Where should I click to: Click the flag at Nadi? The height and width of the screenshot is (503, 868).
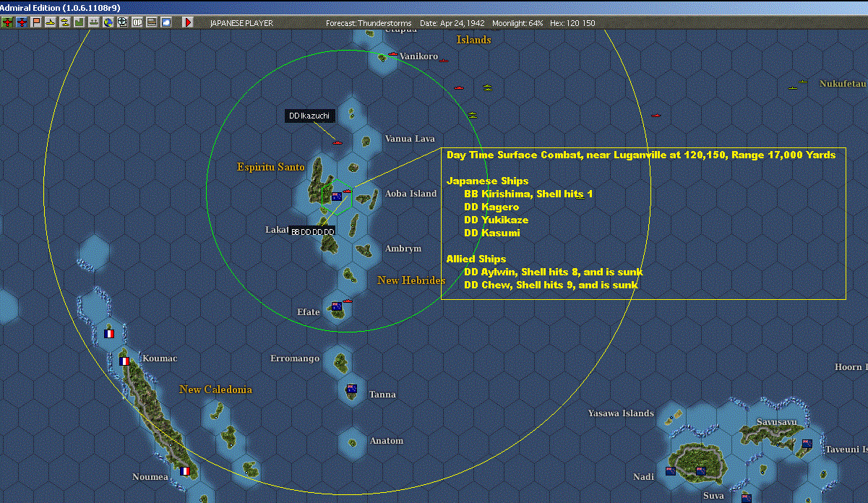coord(671,471)
